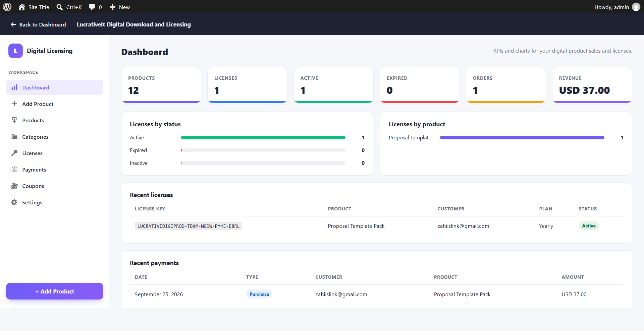Click the WordPress logo icon

click(7, 7)
